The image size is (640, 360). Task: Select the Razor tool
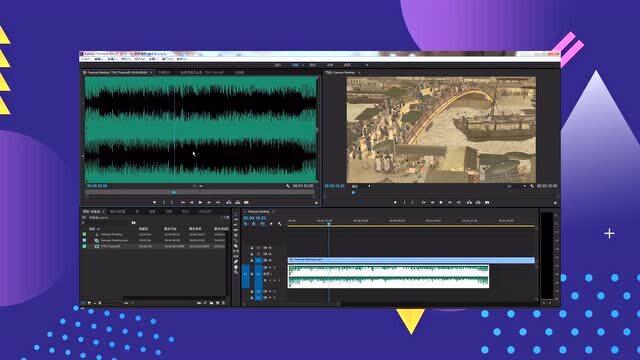coord(236,246)
